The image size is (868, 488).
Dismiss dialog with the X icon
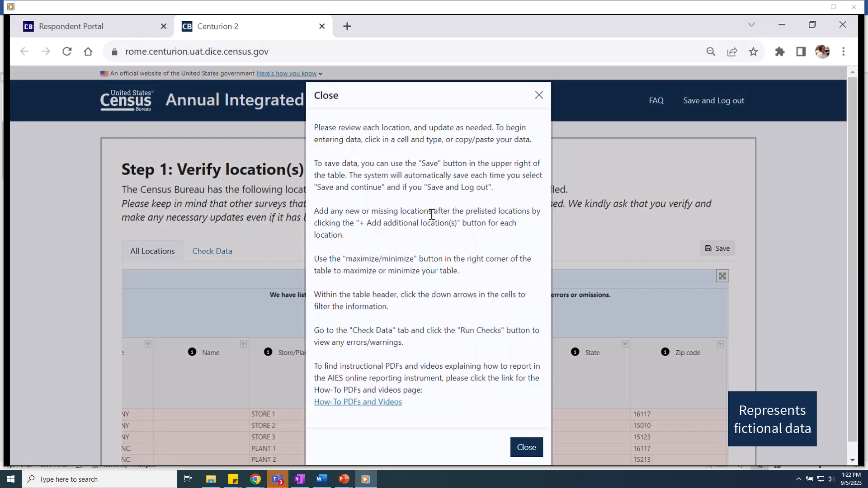[x=539, y=95]
